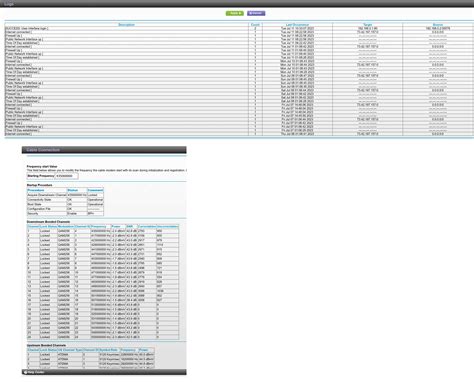This screenshot has width=474, height=386.
Task: Click the Downstream Bonded Channels heading
Action: [x=48, y=222]
